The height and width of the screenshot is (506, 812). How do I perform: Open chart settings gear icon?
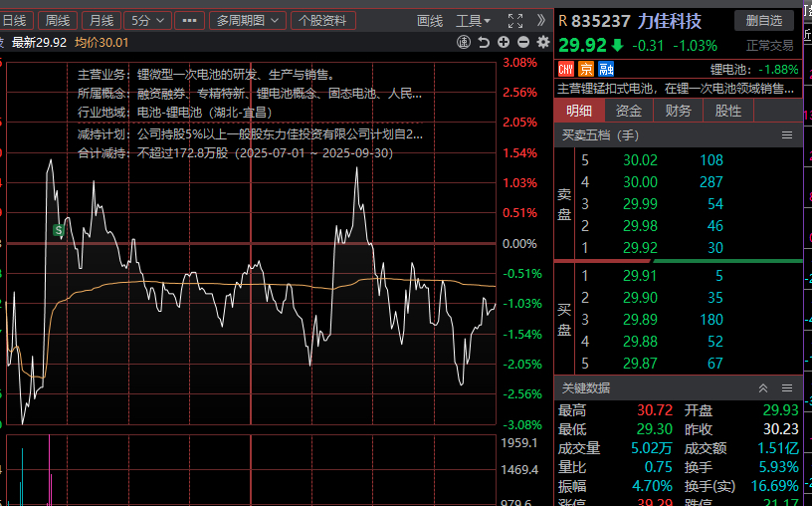point(543,43)
